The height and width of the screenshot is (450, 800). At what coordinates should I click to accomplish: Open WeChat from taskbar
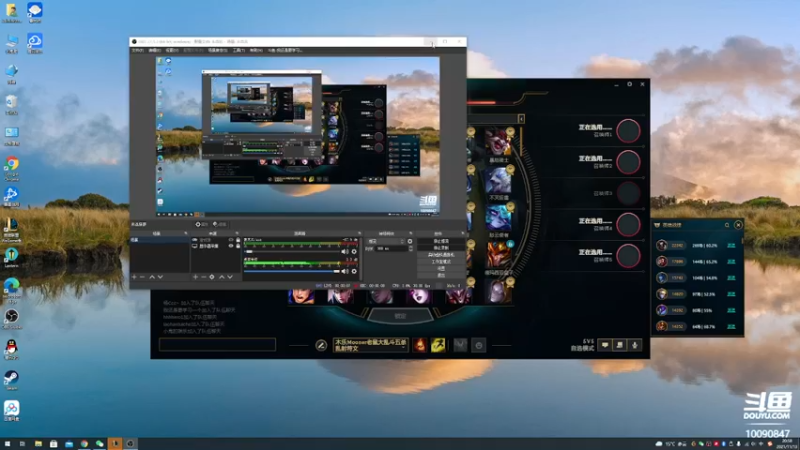pyautogui.click(x=99, y=444)
